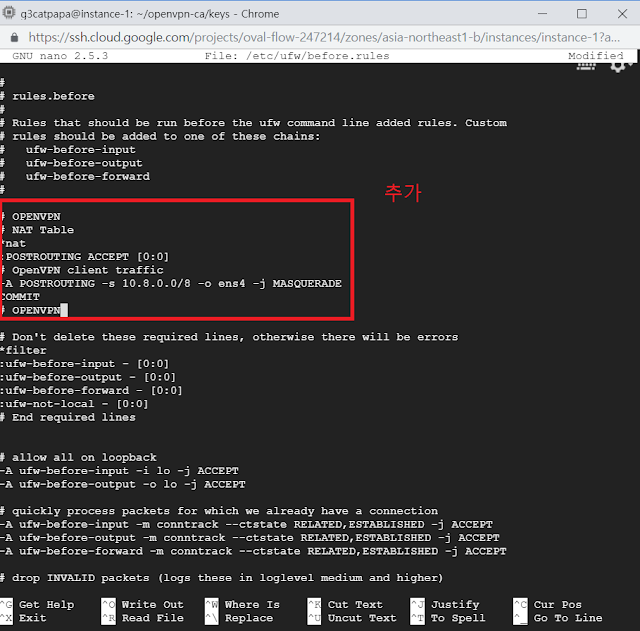Click the ^O Write Out shortcut

(x=143, y=604)
